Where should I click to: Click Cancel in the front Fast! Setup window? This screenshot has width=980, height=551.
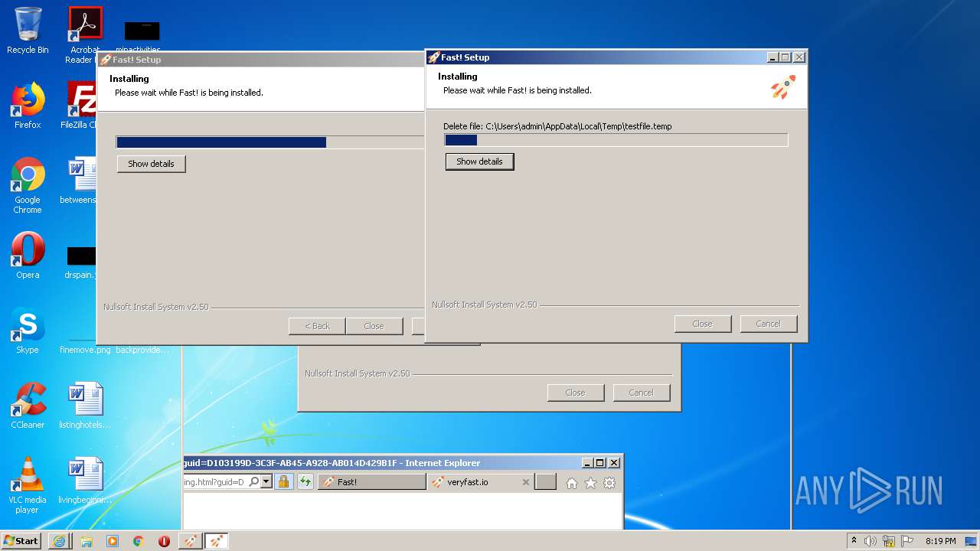(x=768, y=324)
